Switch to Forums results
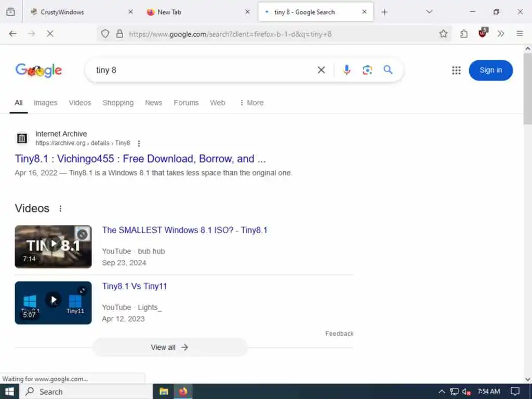This screenshot has height=399, width=532. tap(186, 102)
